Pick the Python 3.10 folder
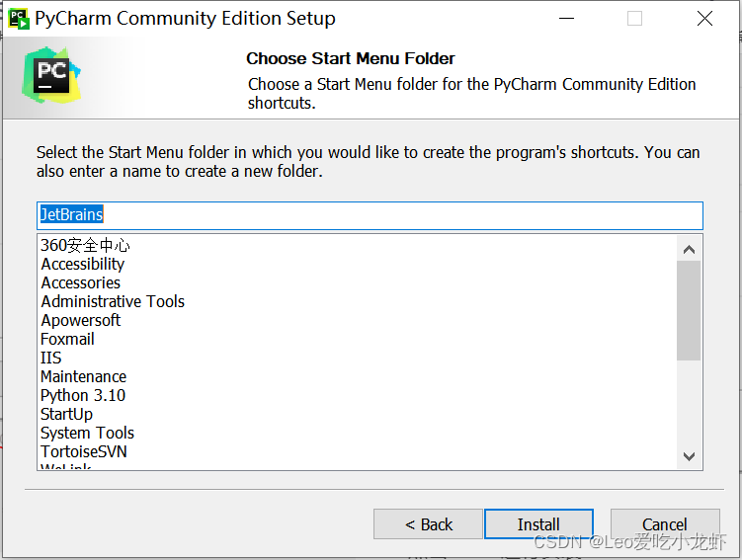 tap(83, 395)
